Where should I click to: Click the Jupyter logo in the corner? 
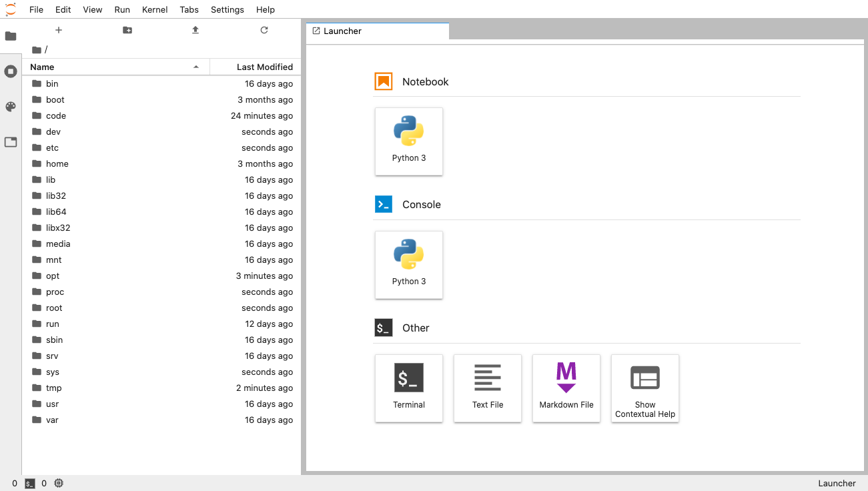click(10, 9)
